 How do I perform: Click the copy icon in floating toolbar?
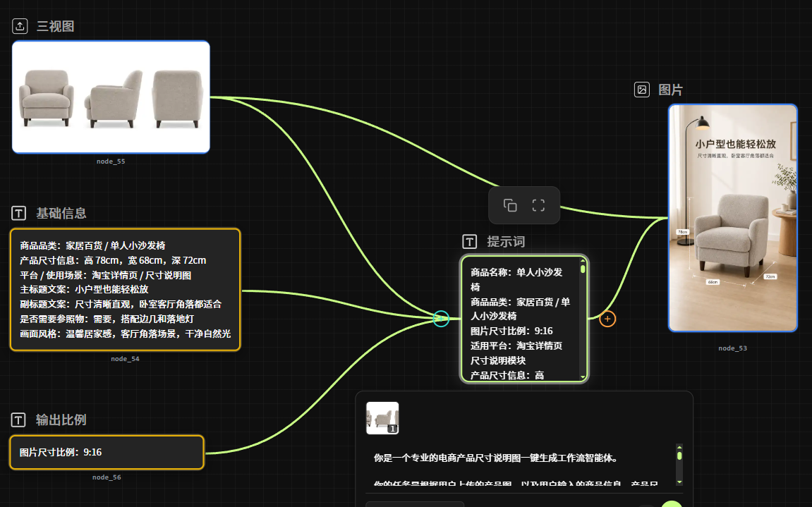click(x=510, y=205)
